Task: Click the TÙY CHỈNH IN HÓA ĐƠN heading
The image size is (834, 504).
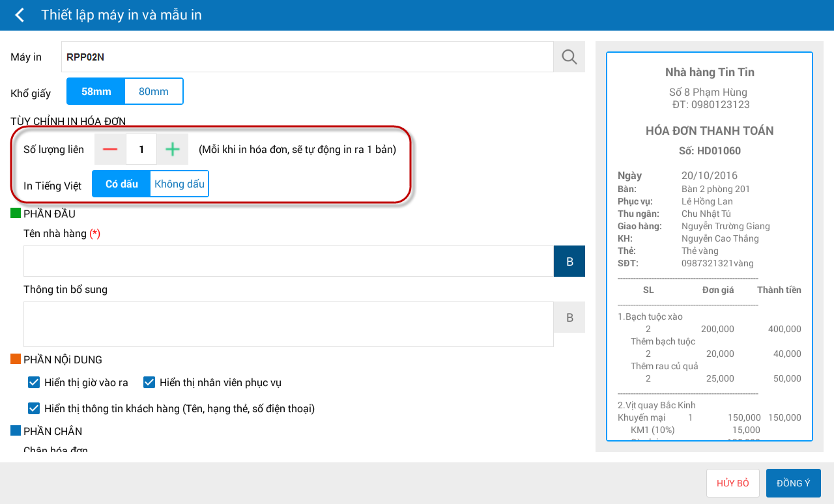Action: 68,120
